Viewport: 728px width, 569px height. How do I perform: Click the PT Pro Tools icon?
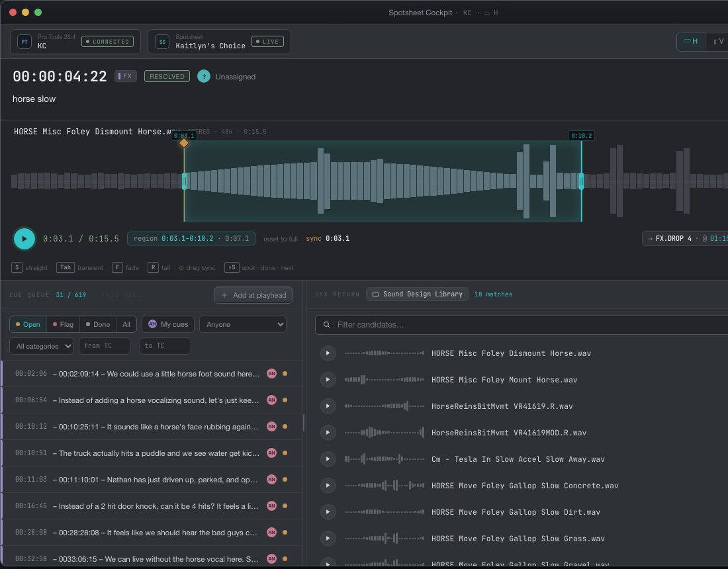click(x=24, y=42)
